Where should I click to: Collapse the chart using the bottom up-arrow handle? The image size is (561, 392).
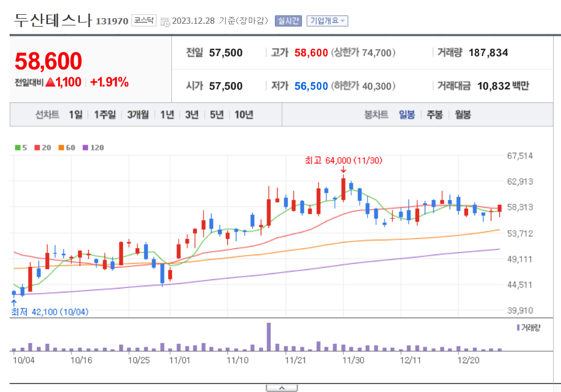[282, 388]
